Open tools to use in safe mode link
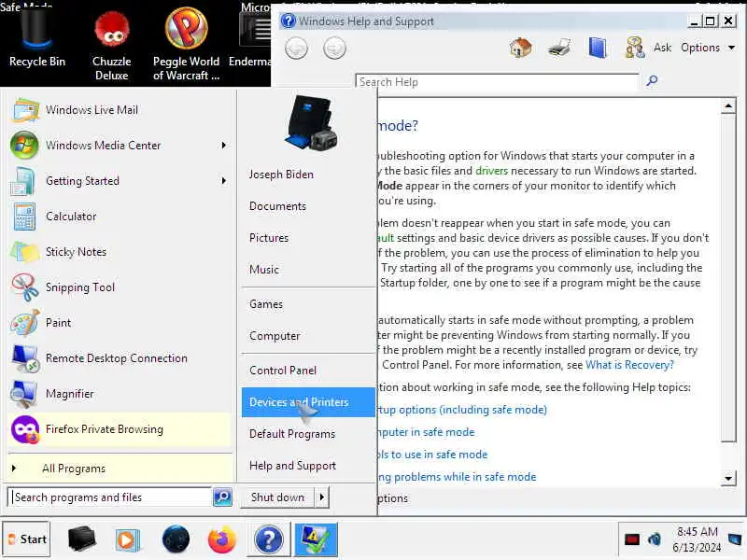The width and height of the screenshot is (747, 560). tap(432, 455)
